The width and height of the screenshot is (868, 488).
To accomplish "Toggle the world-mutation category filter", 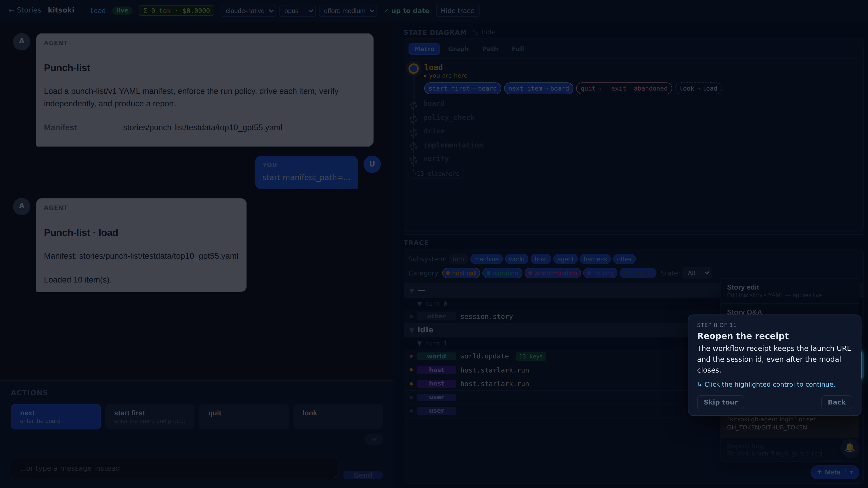I will point(553,273).
